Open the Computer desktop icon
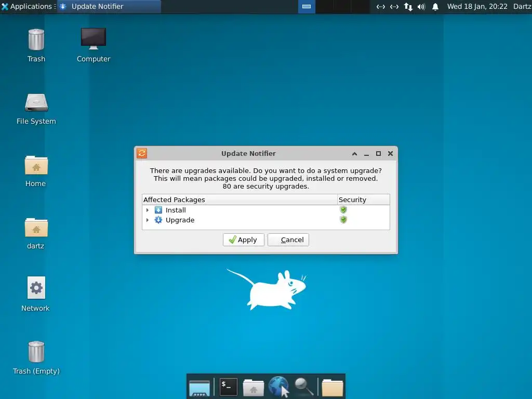This screenshot has height=399, width=532. 94,38
